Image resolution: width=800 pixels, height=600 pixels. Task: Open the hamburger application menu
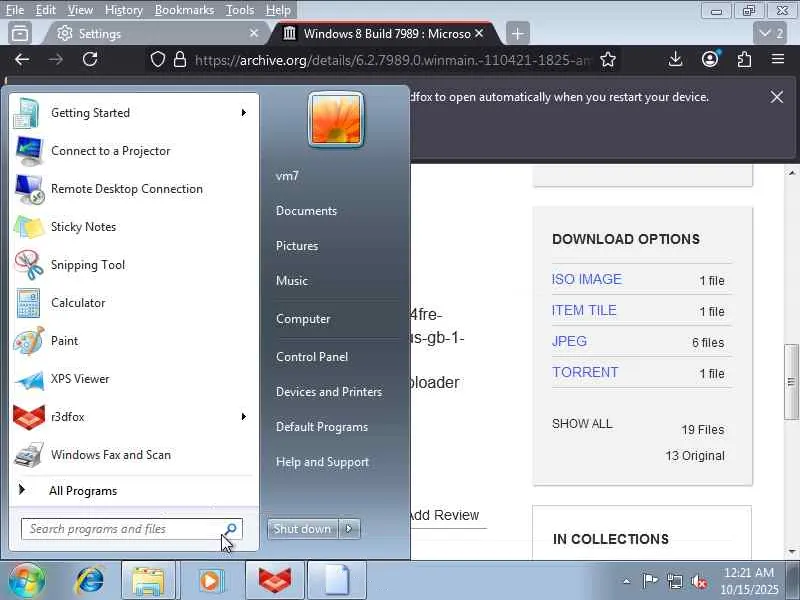tap(778, 60)
